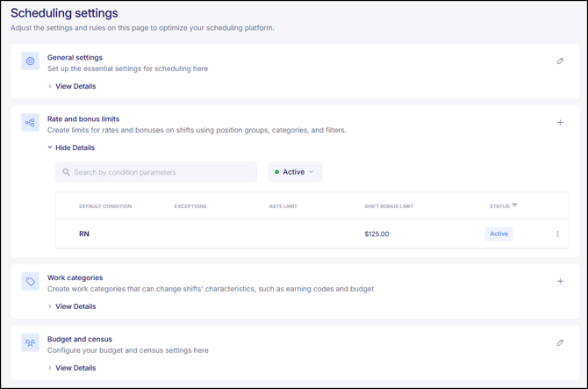Click the General settings title
Viewport: 588px width, 389px height.
pyautogui.click(x=75, y=57)
